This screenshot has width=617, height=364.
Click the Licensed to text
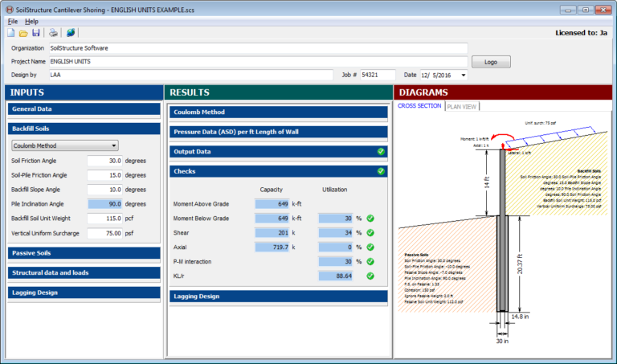[581, 33]
